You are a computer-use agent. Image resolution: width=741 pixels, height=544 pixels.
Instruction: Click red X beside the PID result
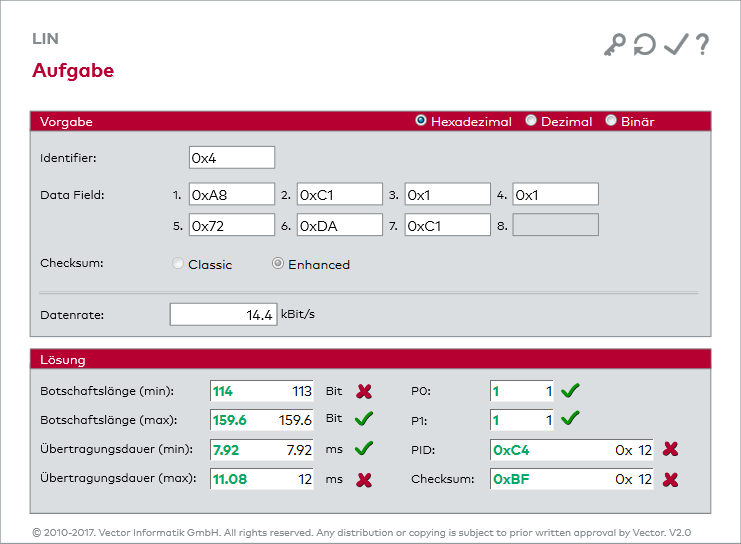click(x=671, y=450)
